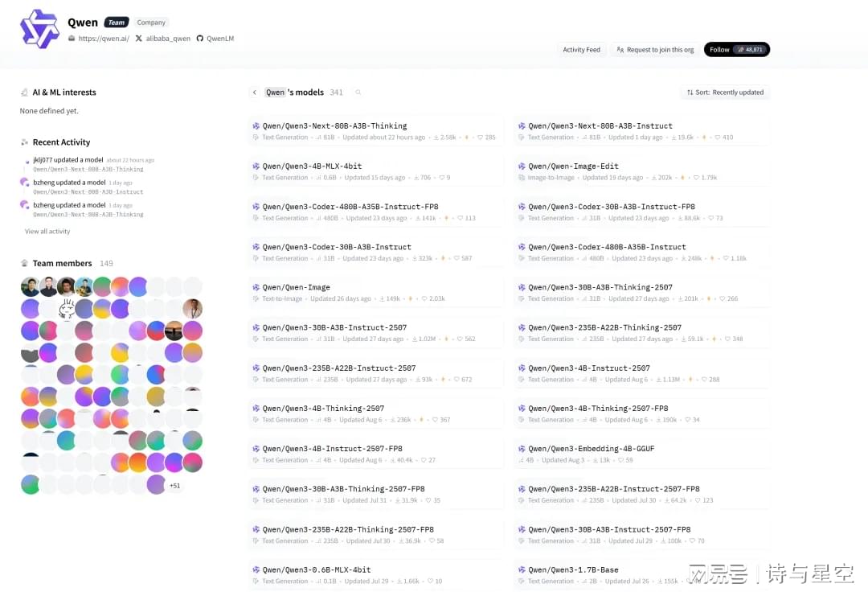Click bzheng's avatar beside the Instruct model update

tap(24, 183)
